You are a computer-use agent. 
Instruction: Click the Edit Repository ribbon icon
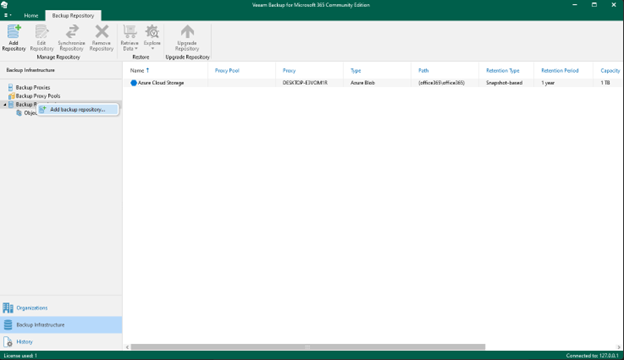(x=41, y=38)
